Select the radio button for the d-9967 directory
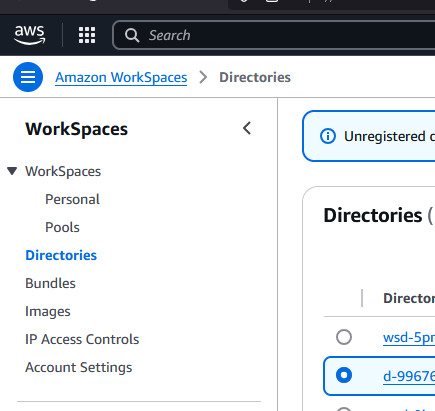The width and height of the screenshot is (435, 411). 344,375
